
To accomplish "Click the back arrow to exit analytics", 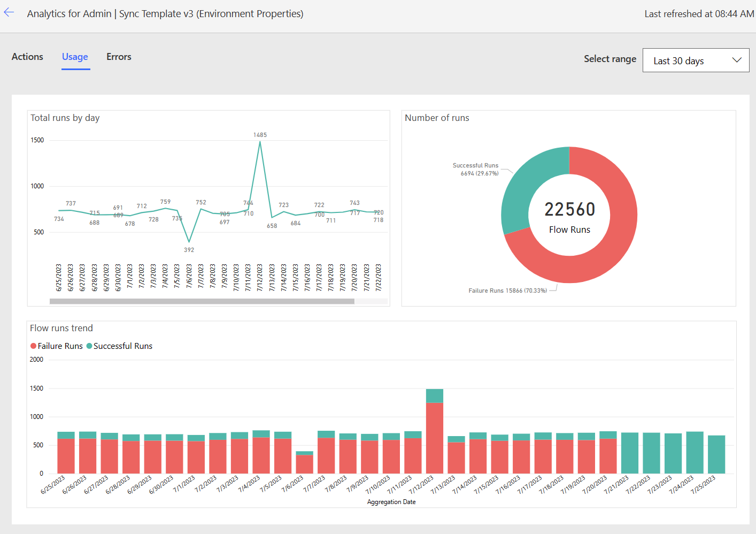I will coord(9,12).
